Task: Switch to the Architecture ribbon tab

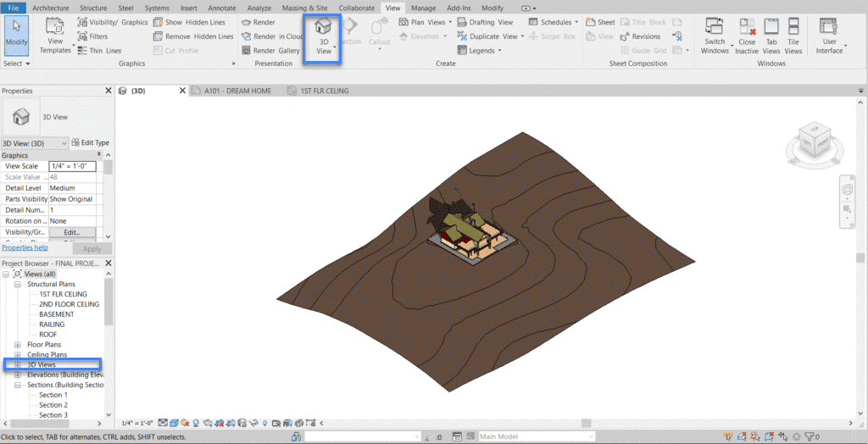Action: click(x=51, y=8)
